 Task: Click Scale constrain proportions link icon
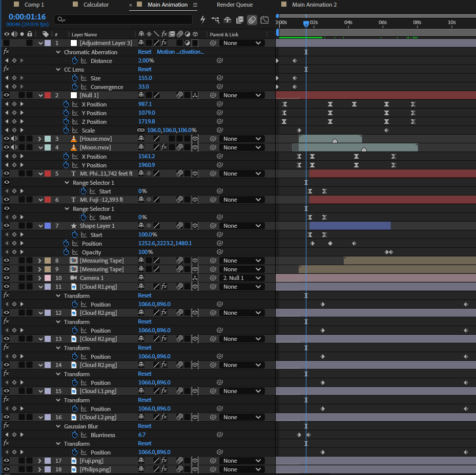point(140,130)
